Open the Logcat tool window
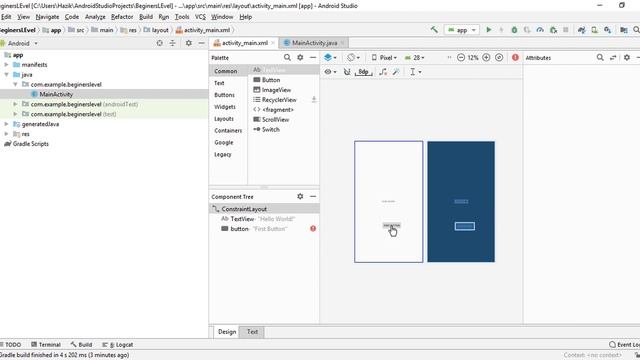The width and height of the screenshot is (640, 360). (118, 345)
